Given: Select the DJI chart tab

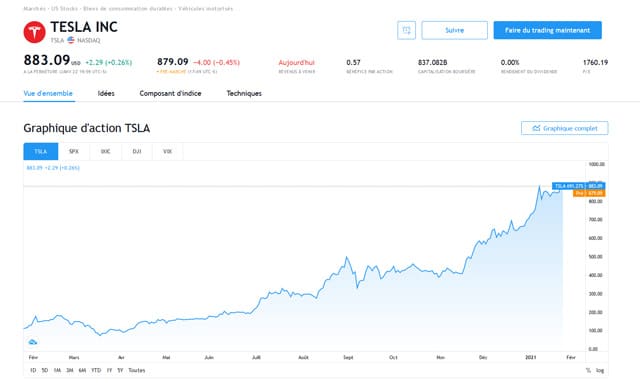Looking at the screenshot, I should point(137,151).
